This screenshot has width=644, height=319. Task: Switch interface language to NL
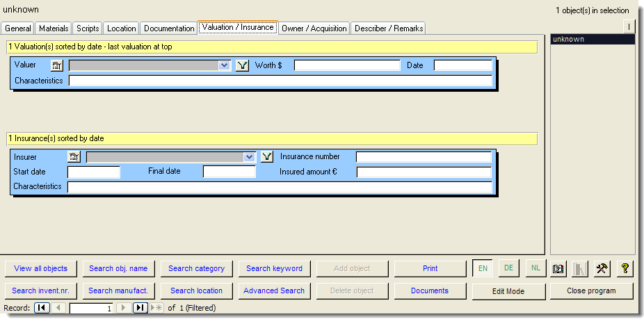pos(535,268)
